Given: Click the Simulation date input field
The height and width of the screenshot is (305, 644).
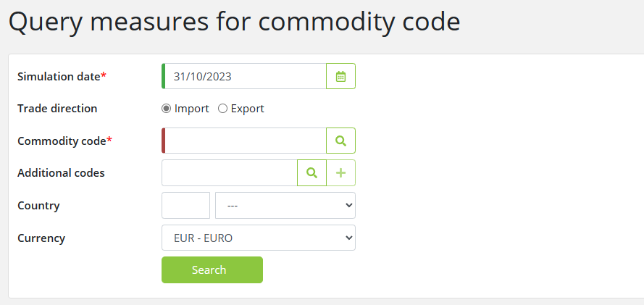Looking at the screenshot, I should (245, 76).
